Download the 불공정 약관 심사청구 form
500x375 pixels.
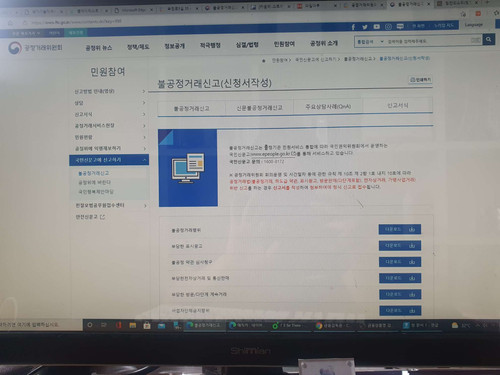(400, 262)
